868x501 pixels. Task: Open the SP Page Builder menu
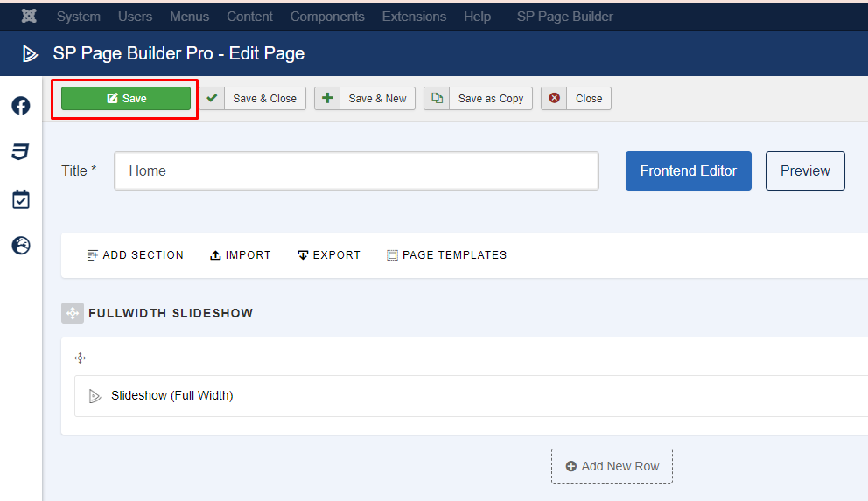[564, 17]
